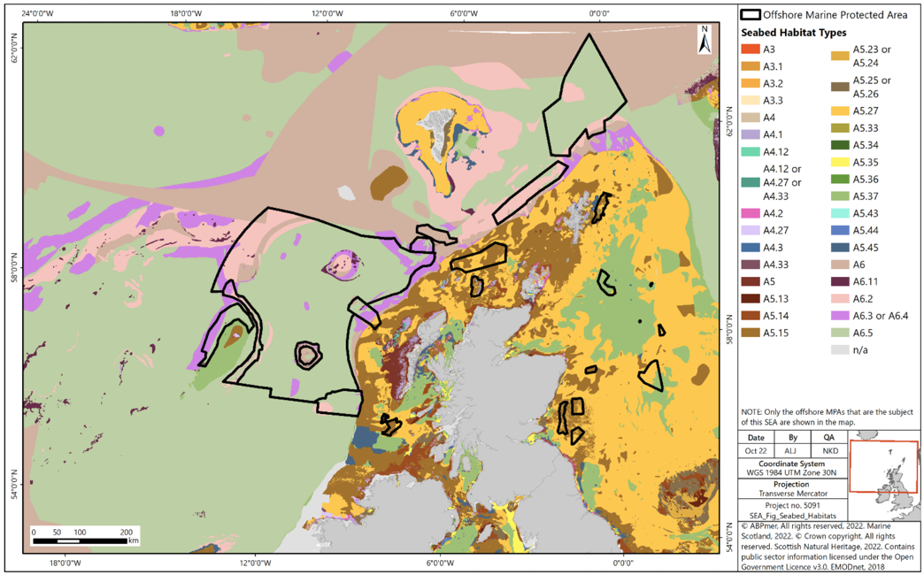Select the A4.12 or A4.27 or A4.33 swatch

(749, 181)
